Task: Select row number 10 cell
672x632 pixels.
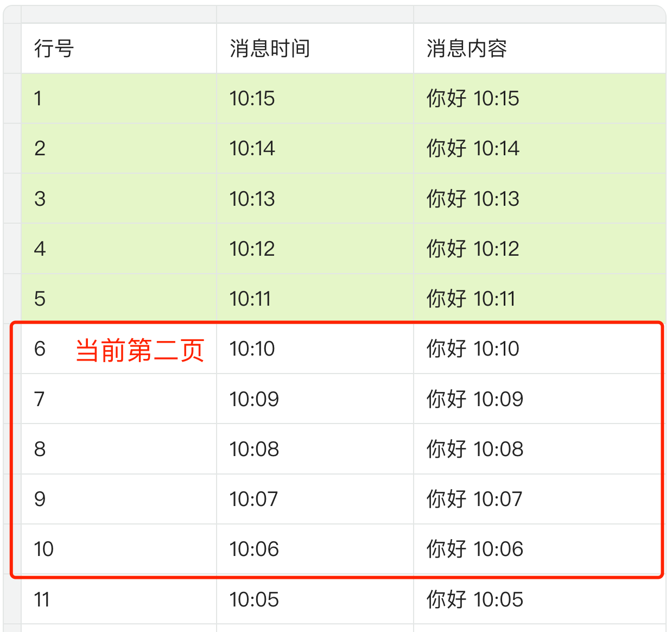Action: pyautogui.click(x=44, y=549)
